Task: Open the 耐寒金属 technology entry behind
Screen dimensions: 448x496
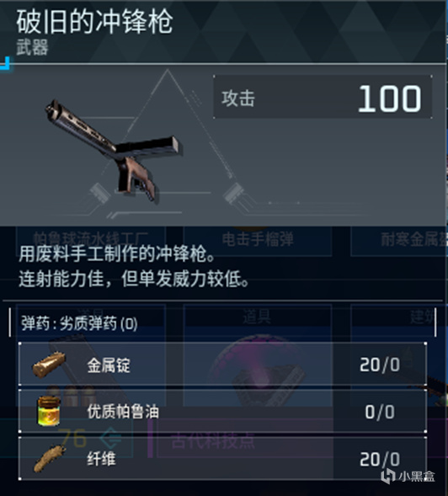Action: pyautogui.click(x=399, y=239)
